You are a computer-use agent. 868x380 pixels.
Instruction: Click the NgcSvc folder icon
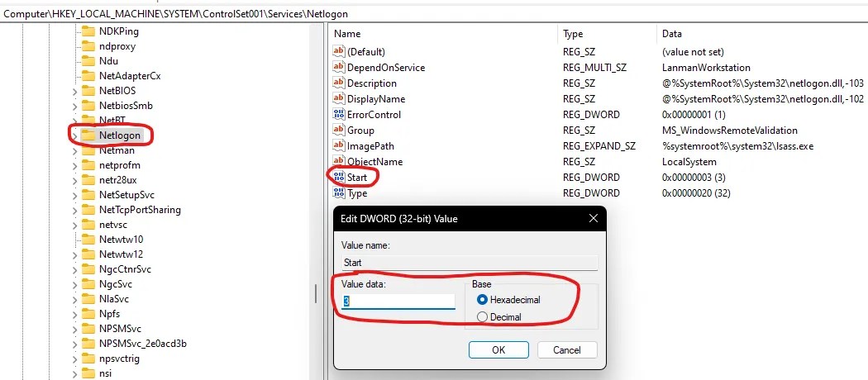point(88,284)
